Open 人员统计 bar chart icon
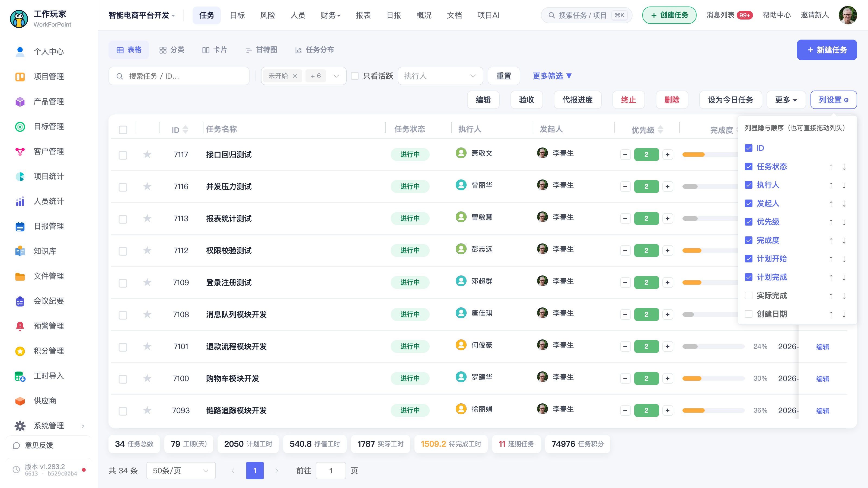The height and width of the screenshot is (488, 868). 20,201
